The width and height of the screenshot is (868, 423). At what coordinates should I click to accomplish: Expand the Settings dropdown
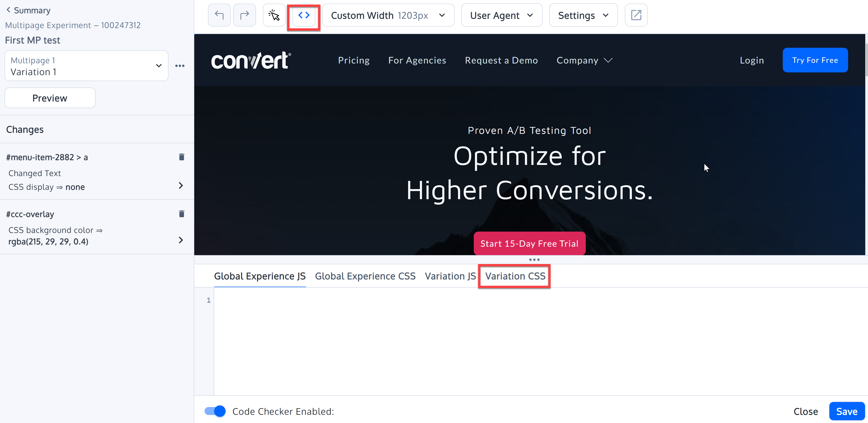coord(583,15)
